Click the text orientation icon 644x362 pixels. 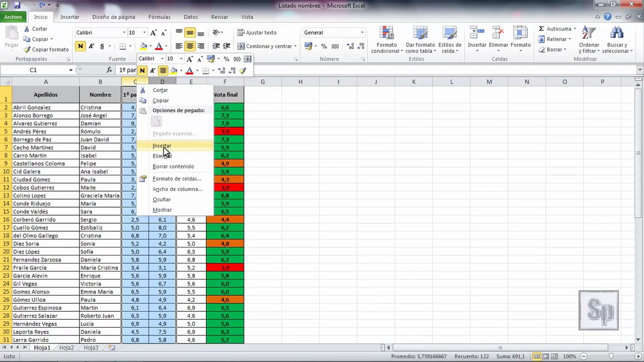pyautogui.click(x=217, y=33)
